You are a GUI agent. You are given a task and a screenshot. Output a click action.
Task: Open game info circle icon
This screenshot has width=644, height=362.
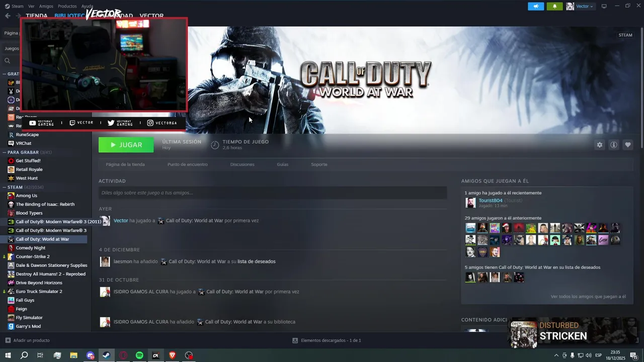click(x=614, y=145)
